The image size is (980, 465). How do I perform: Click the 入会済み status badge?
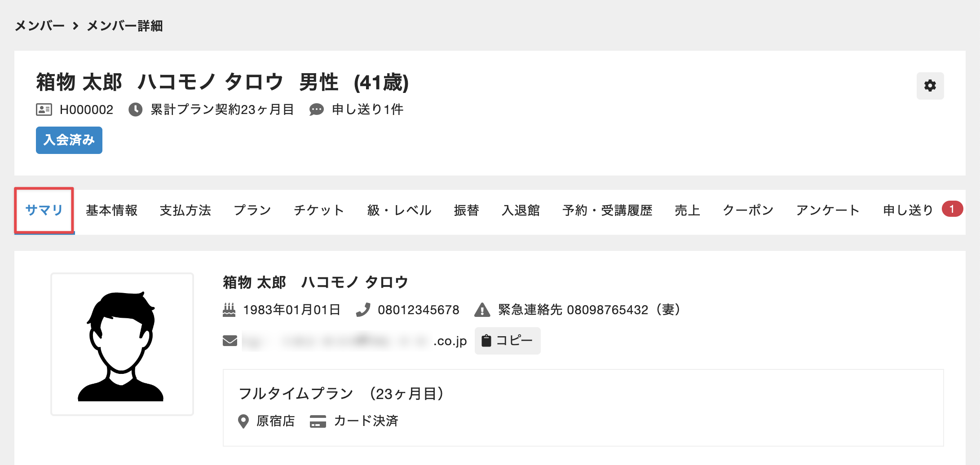pos(69,140)
